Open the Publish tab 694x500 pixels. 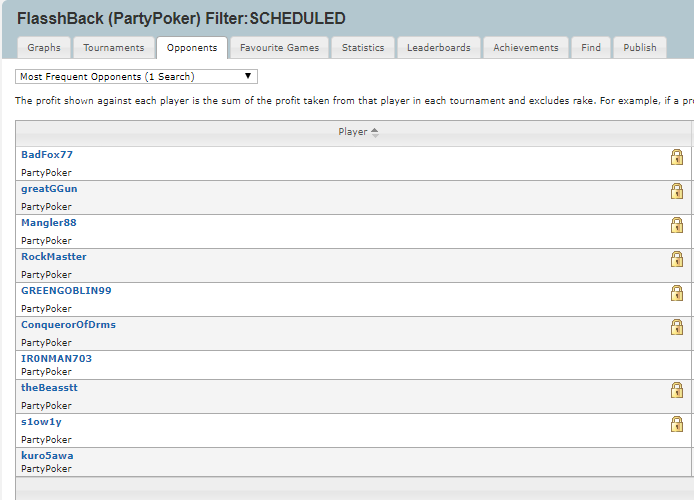[x=639, y=47]
